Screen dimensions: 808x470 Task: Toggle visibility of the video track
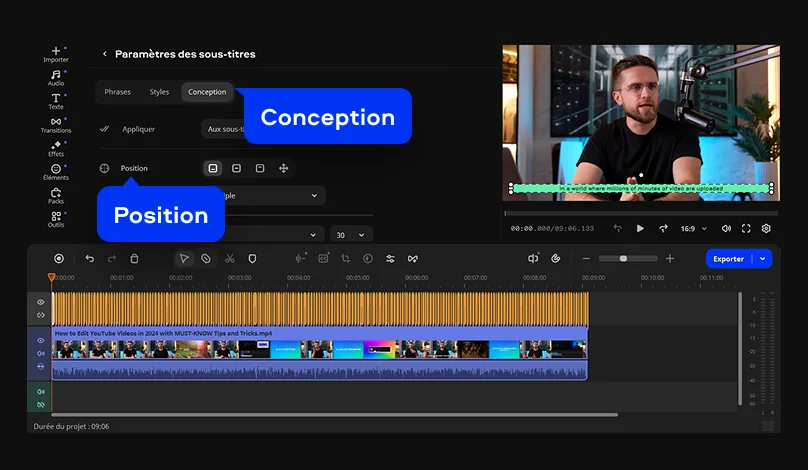(x=41, y=341)
